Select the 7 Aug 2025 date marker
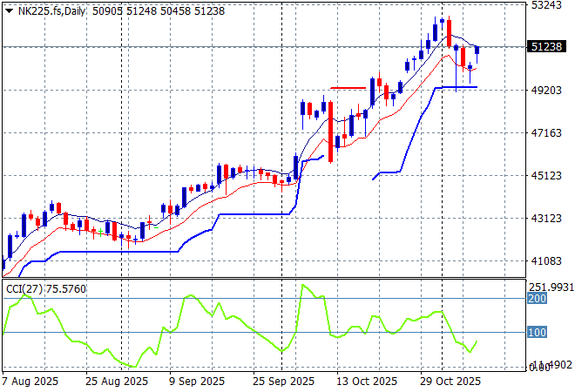Screen dimensions: 575x392 tap(32, 382)
